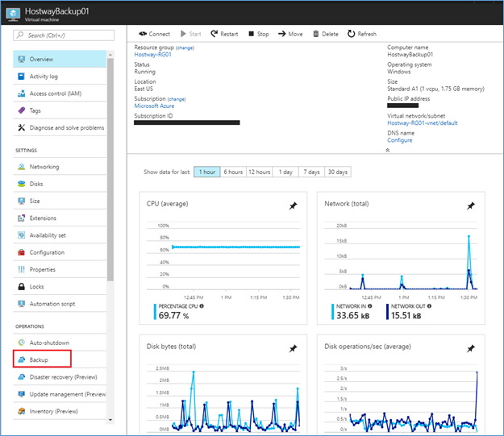Open the Size settings entry
This screenshot has height=436, width=504.
pos(60,201)
